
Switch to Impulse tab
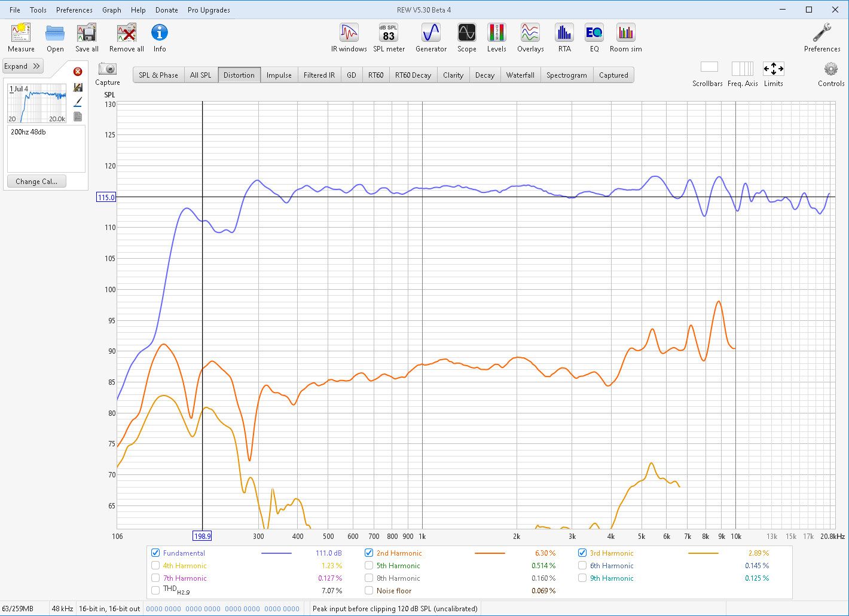click(279, 75)
